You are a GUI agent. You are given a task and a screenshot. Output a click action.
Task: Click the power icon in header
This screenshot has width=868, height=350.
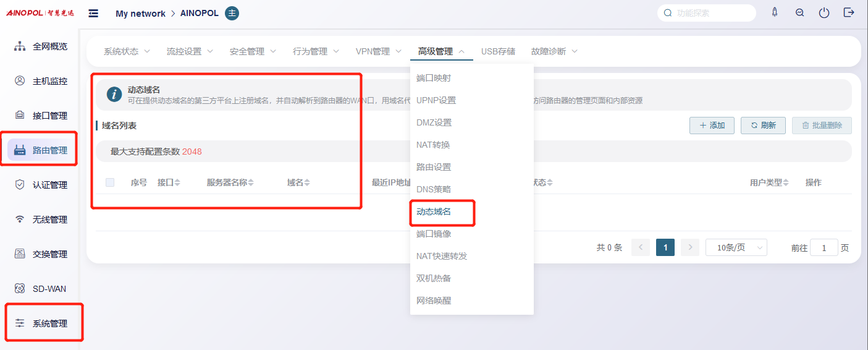pyautogui.click(x=824, y=13)
